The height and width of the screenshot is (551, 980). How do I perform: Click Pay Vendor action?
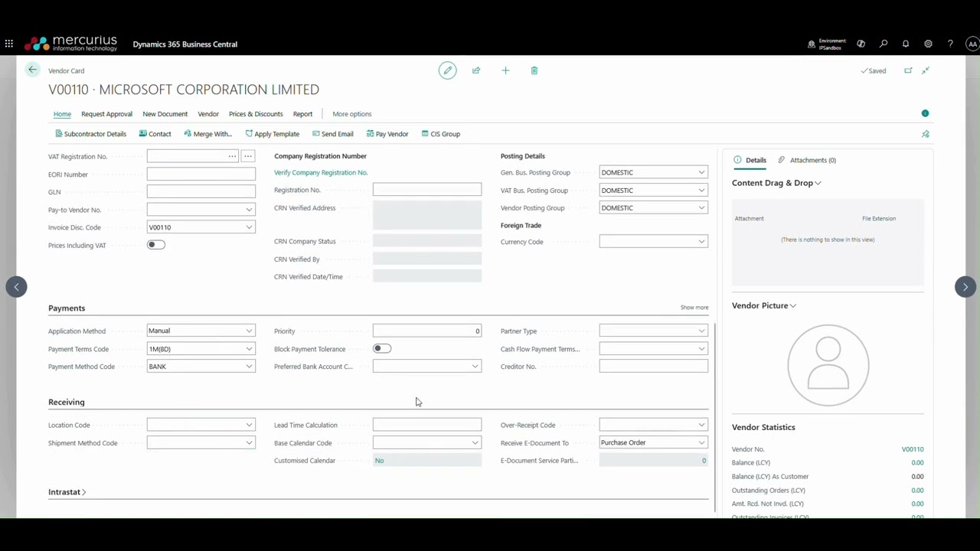coord(387,134)
